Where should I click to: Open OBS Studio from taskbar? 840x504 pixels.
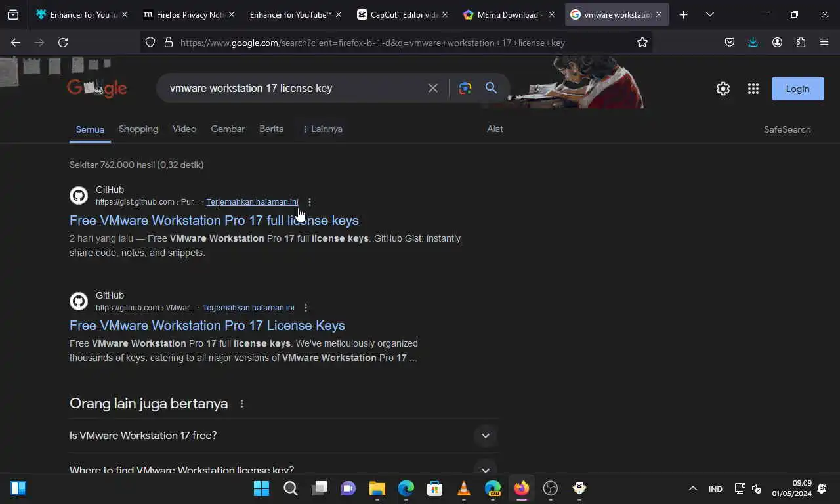(x=551, y=488)
